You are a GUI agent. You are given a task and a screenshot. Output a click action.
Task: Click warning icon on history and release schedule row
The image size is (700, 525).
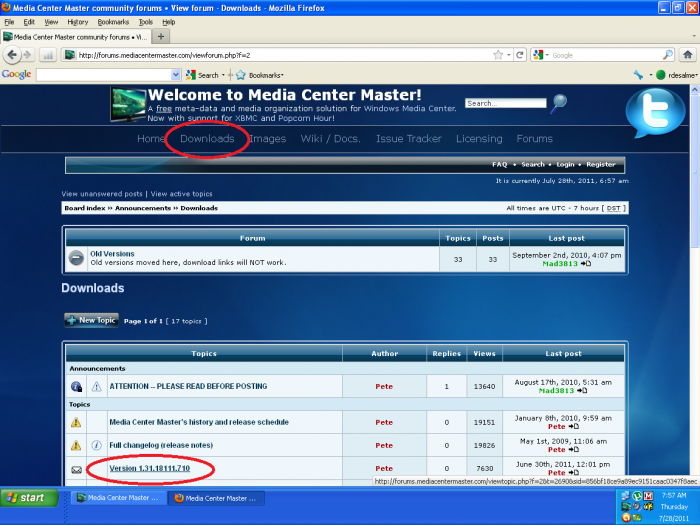coord(76,422)
